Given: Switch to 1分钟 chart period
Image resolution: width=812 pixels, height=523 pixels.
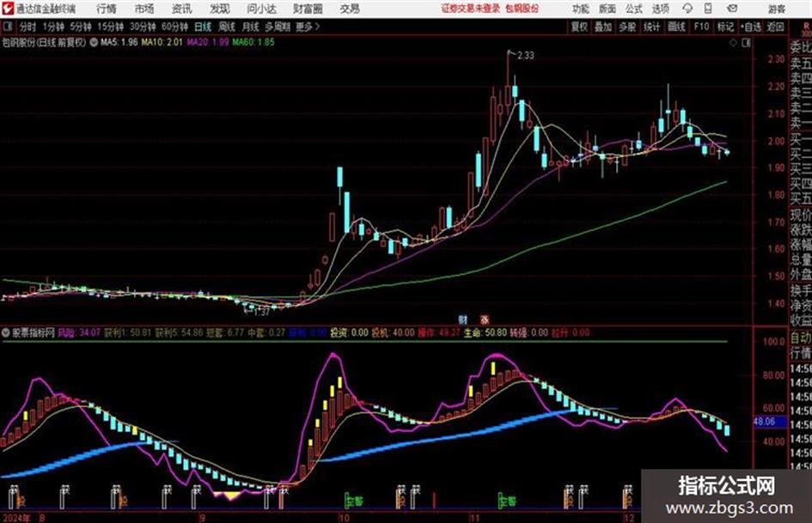Looking at the screenshot, I should point(52,27).
